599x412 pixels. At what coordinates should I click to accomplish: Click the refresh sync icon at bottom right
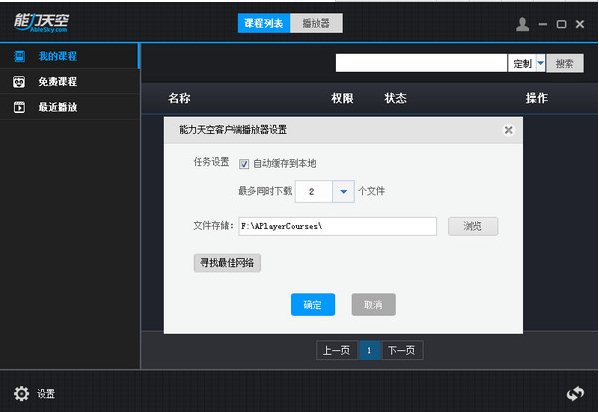point(575,393)
